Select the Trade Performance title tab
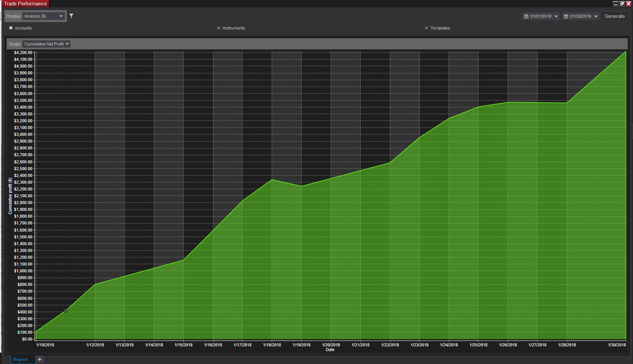Screen dimensions: 633x364 point(25,4)
